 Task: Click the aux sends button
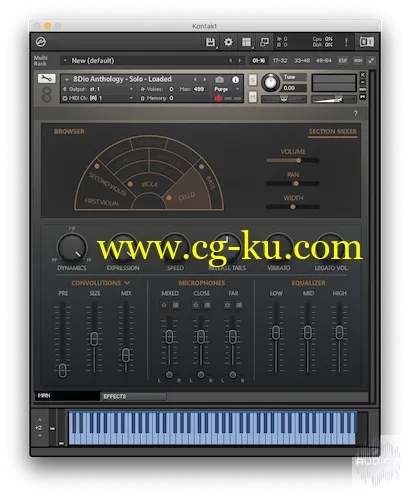point(358,60)
